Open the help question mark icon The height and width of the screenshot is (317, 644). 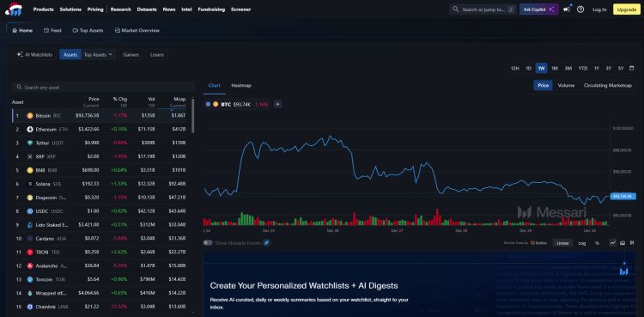click(580, 9)
